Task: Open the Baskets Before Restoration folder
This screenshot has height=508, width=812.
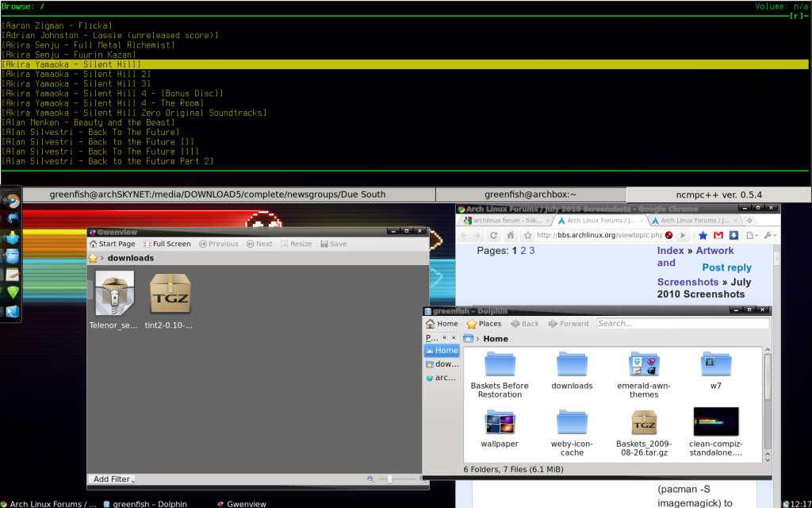Action: click(500, 375)
